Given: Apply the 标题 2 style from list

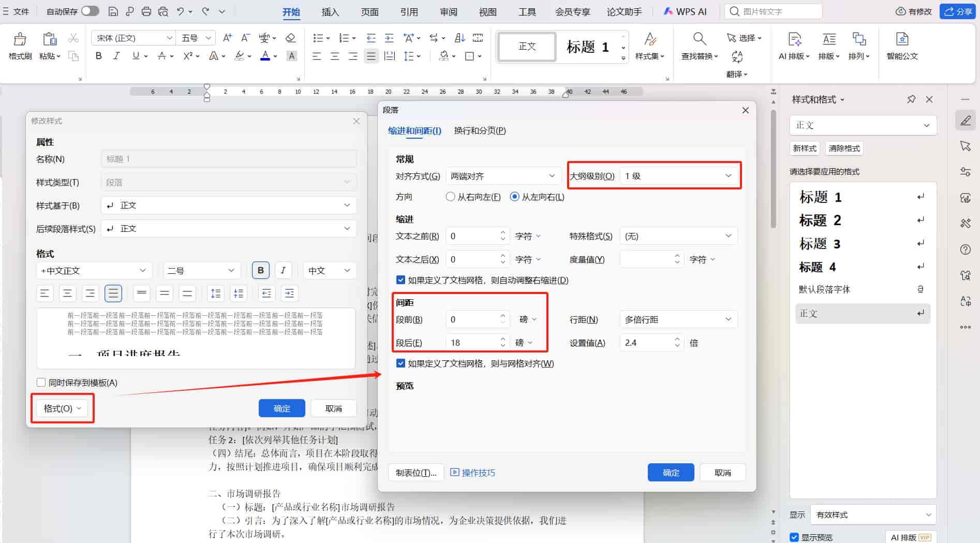Looking at the screenshot, I should (x=862, y=221).
